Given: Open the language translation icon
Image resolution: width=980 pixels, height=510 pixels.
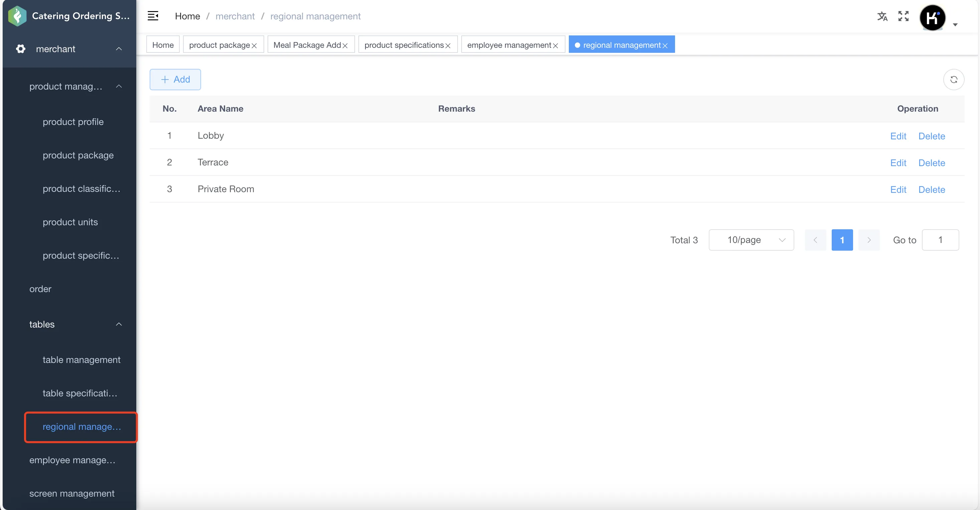Looking at the screenshot, I should [x=882, y=16].
